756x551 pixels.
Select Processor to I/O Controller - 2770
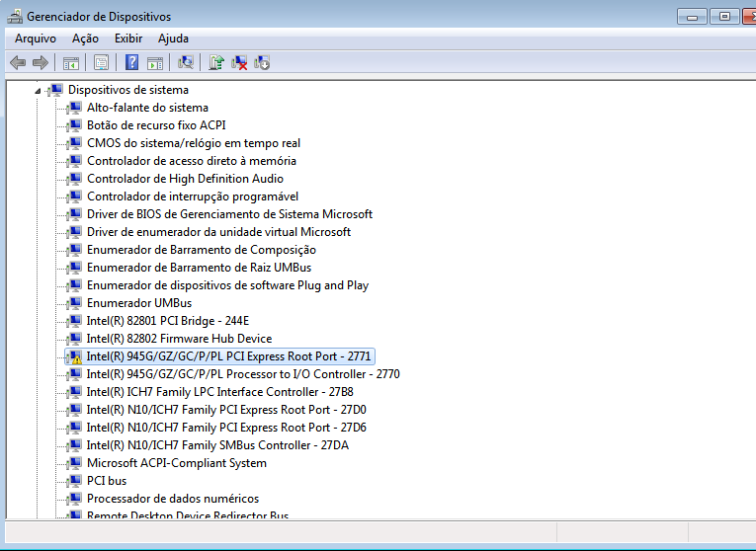(243, 374)
